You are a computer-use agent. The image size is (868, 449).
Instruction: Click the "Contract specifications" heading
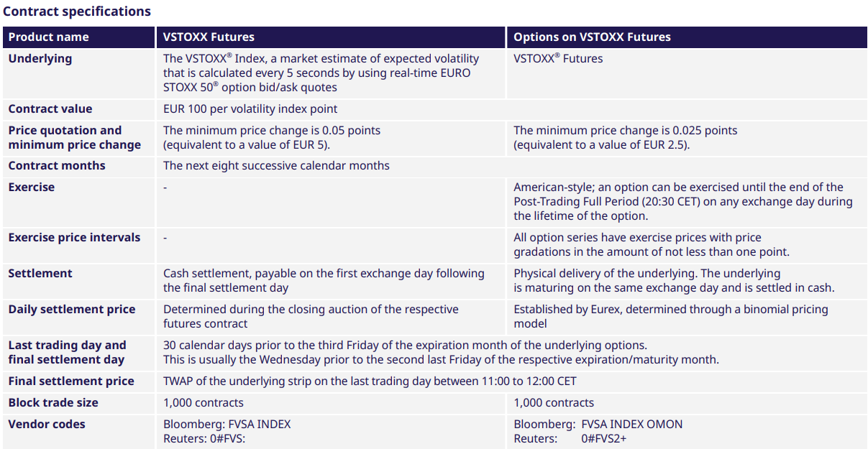pyautogui.click(x=77, y=11)
